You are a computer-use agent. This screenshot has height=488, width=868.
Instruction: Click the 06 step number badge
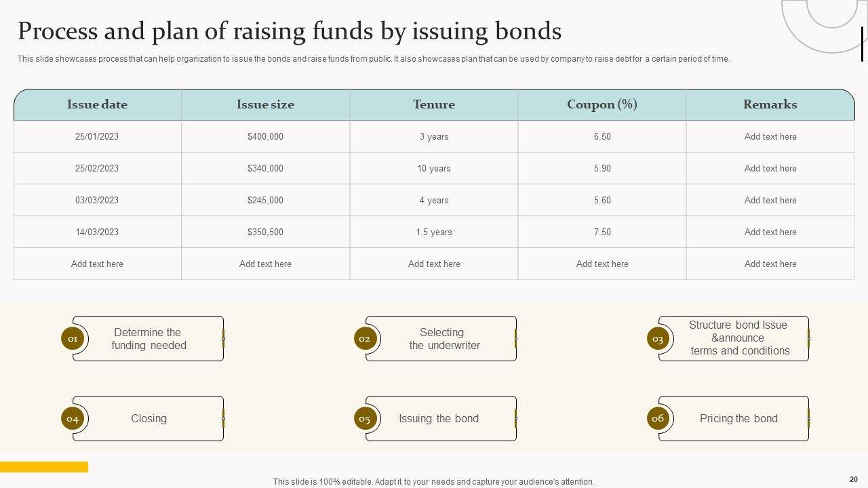tap(658, 418)
